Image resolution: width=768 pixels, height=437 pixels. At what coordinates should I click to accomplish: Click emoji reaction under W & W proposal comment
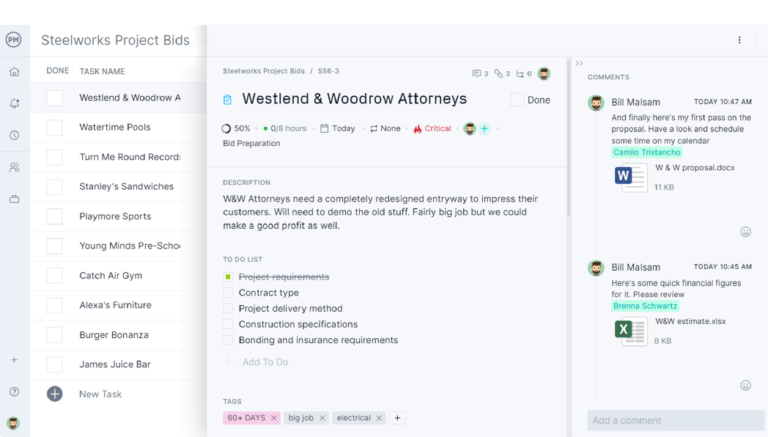click(745, 232)
